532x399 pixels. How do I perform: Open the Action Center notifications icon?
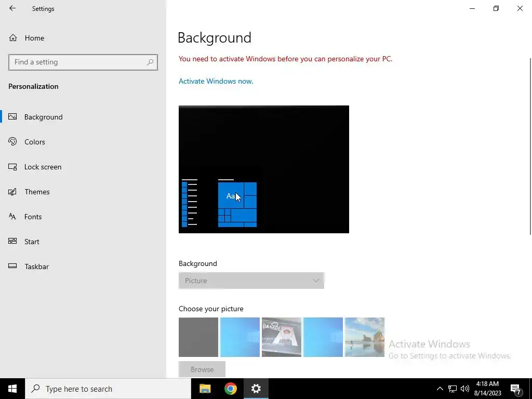[515, 389]
